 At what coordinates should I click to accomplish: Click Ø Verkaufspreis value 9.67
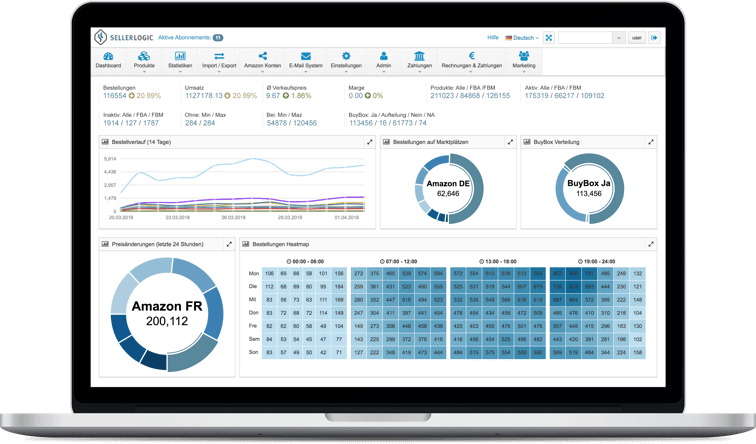273,96
